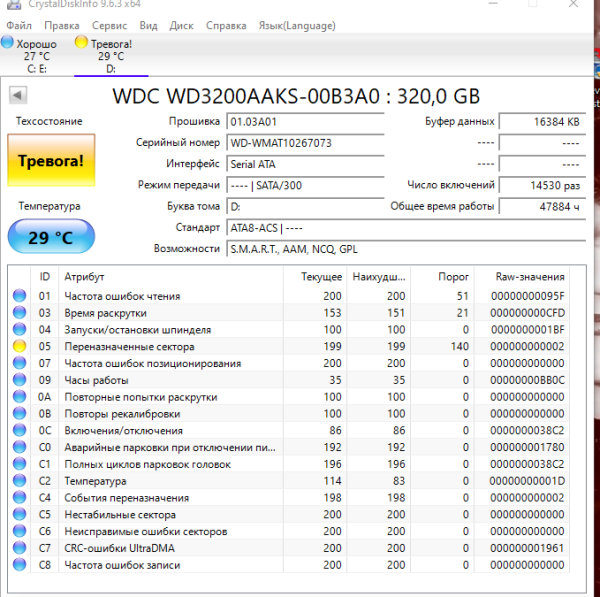Viewport: 600px width, 597px height.
Task: Click the Raw-значения column header
Action: [x=530, y=276]
